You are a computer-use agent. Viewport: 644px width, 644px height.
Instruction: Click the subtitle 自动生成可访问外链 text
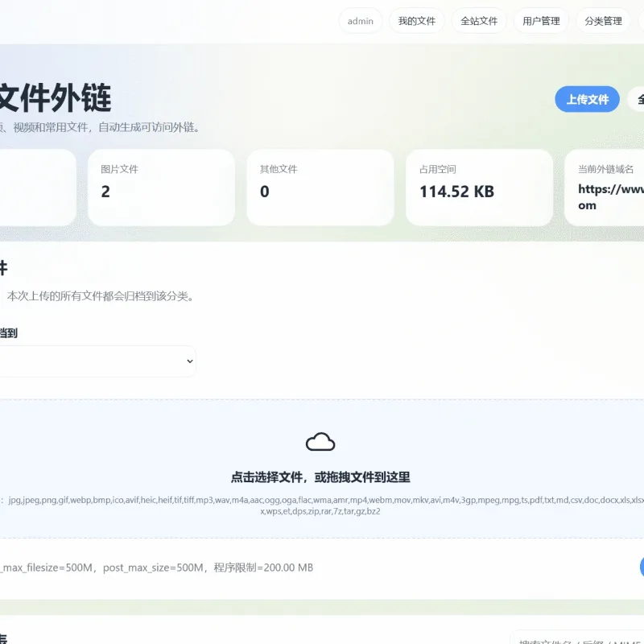click(x=149, y=127)
